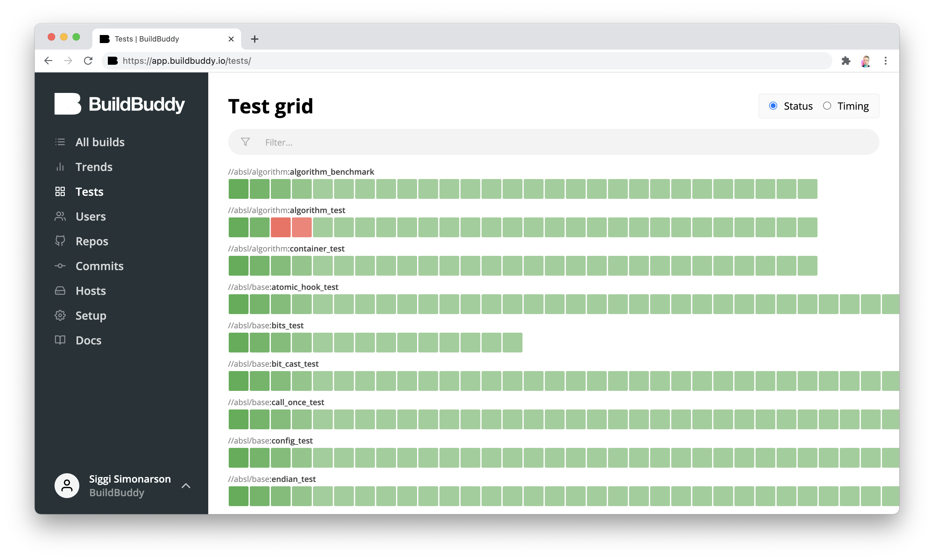Click the filter funnel icon
934x560 pixels.
[x=245, y=142]
